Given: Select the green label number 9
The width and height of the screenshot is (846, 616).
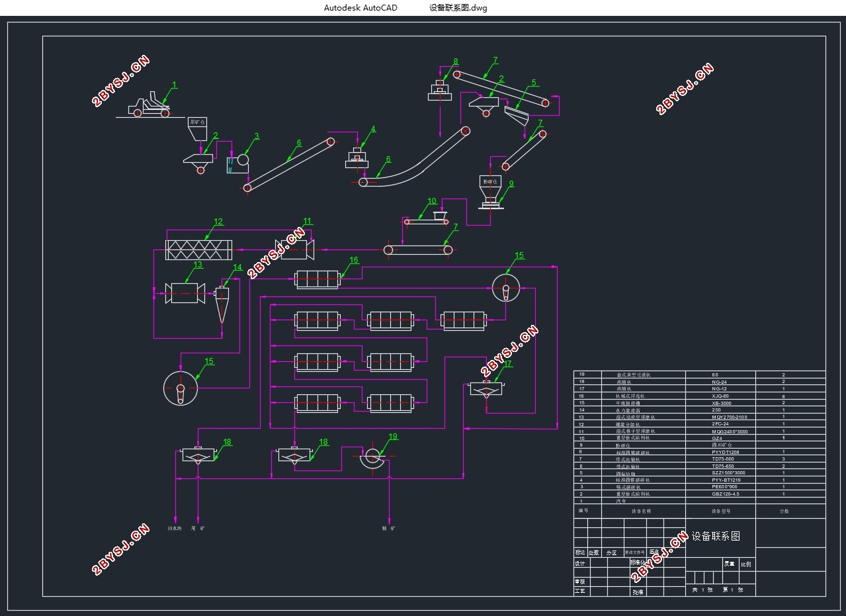Looking at the screenshot, I should click(x=511, y=183).
